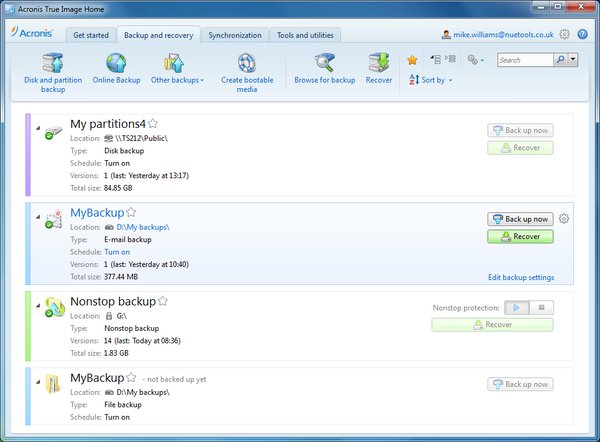Image resolution: width=600 pixels, height=442 pixels.
Task: Click the search magnifier button
Action: 560,60
